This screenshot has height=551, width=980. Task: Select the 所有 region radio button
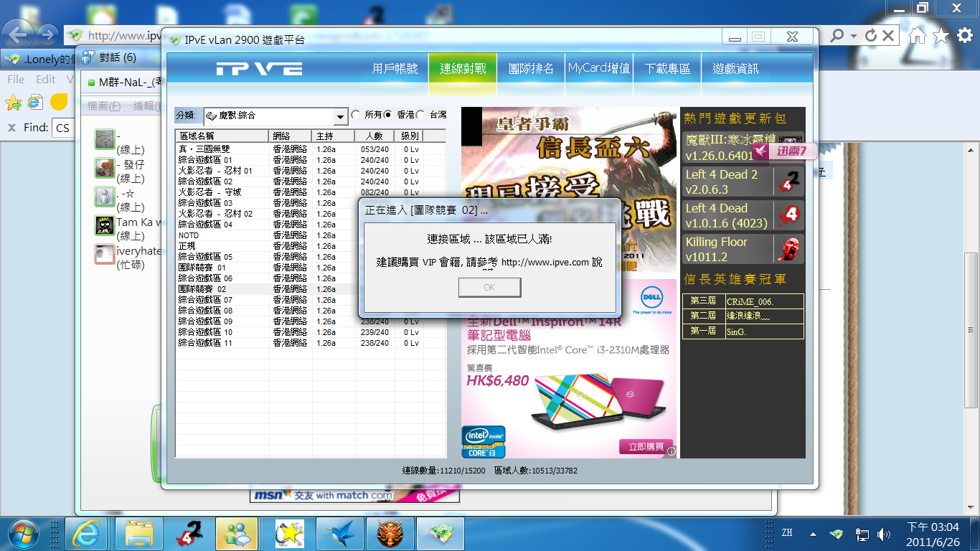pyautogui.click(x=356, y=115)
